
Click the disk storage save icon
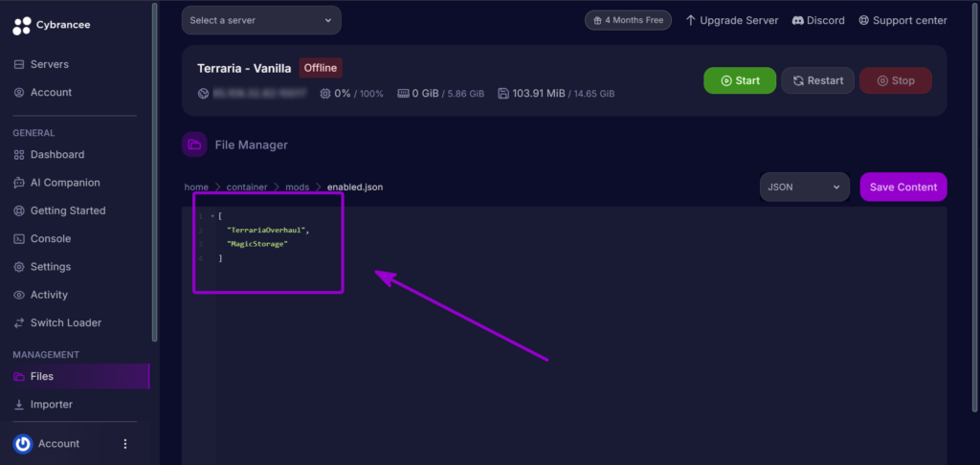click(x=503, y=94)
